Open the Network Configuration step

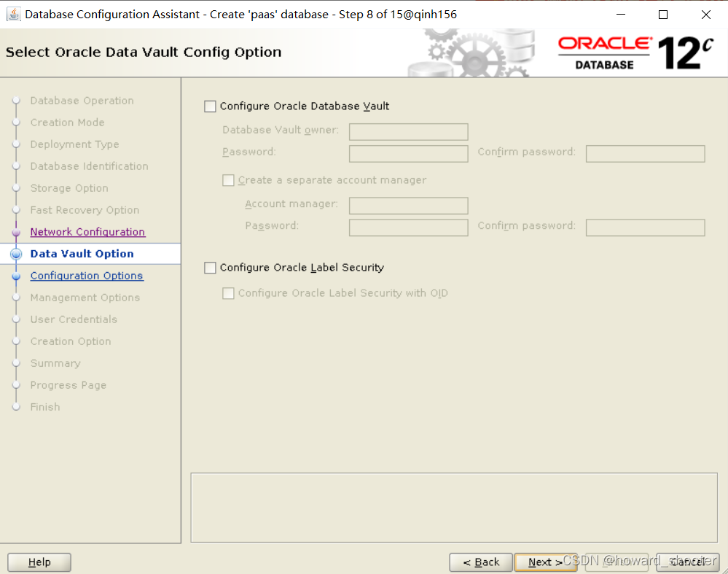coord(87,231)
